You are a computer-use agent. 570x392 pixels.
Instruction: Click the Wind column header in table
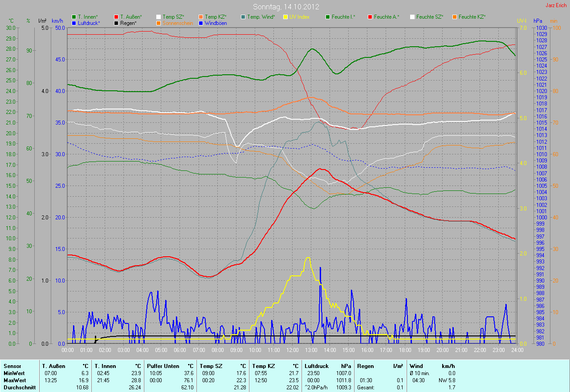click(x=416, y=366)
